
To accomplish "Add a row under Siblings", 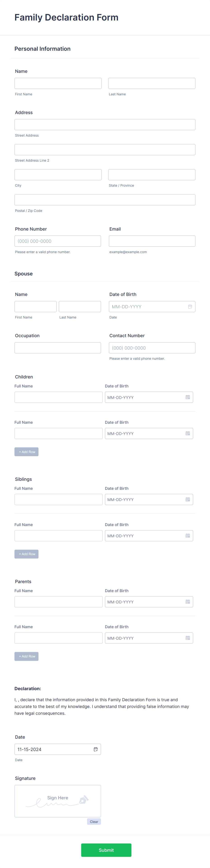I will coord(26,554).
